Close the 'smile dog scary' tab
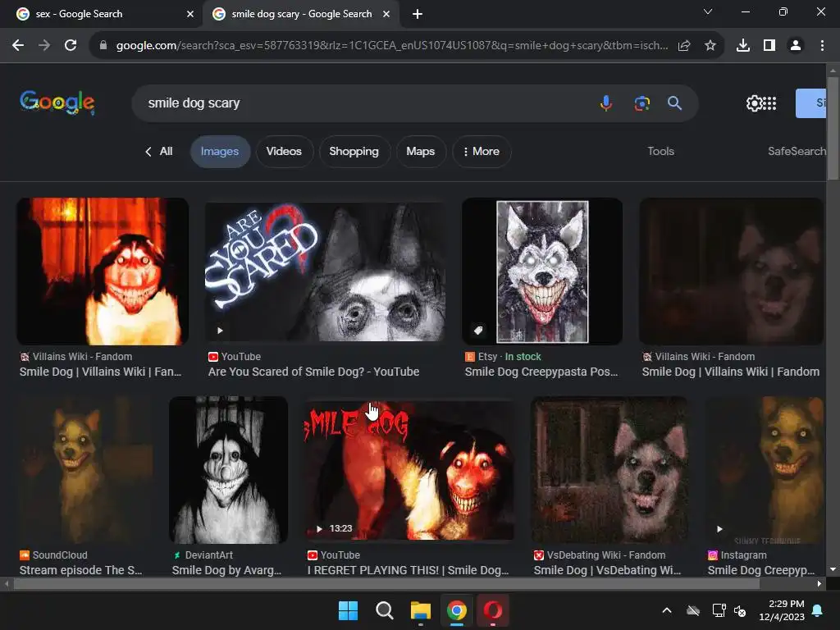Screen dimensions: 840x630 386,15
